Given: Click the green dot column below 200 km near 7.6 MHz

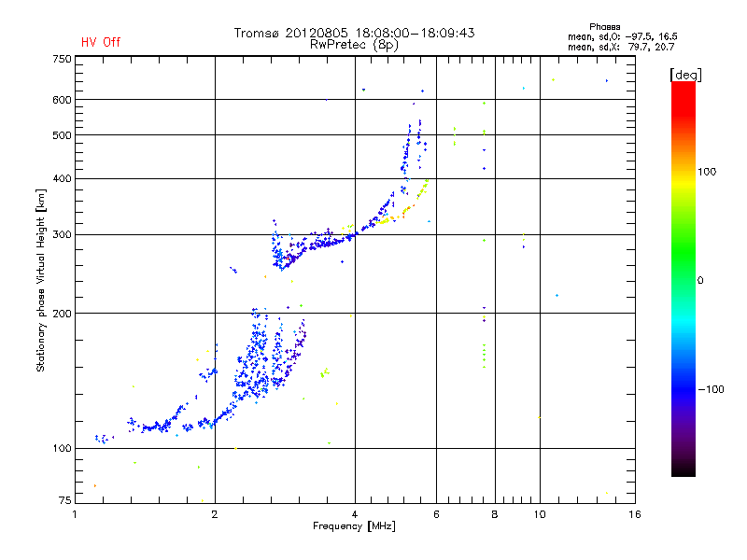Looking at the screenshot, I should coord(484,356).
